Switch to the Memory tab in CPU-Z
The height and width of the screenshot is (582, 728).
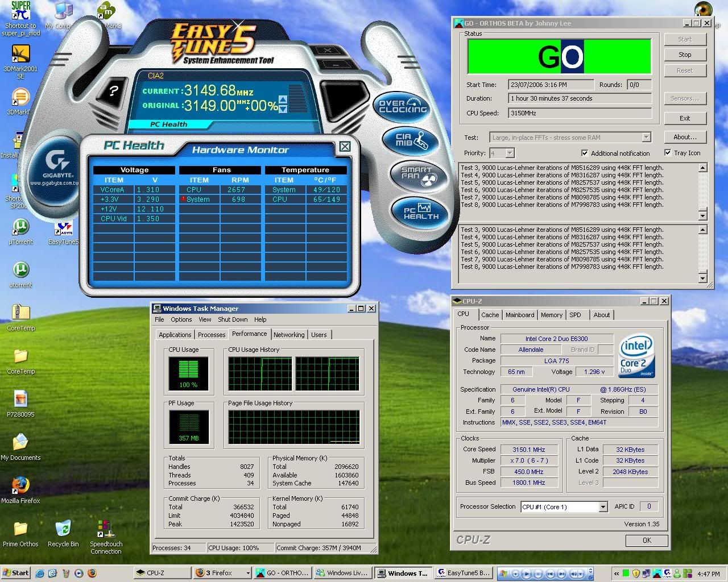[x=551, y=315]
